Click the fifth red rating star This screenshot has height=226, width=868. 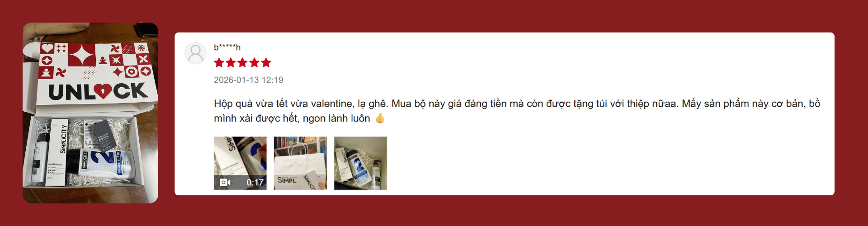pos(266,63)
